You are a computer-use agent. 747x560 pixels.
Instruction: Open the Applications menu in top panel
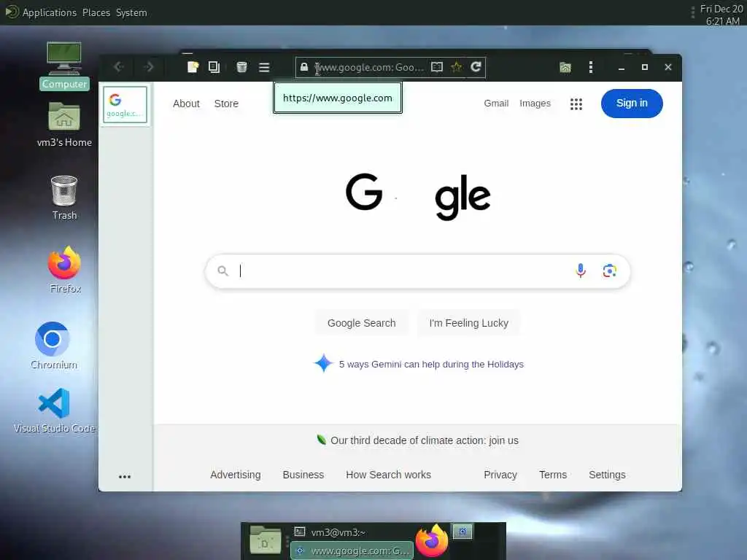click(x=49, y=12)
